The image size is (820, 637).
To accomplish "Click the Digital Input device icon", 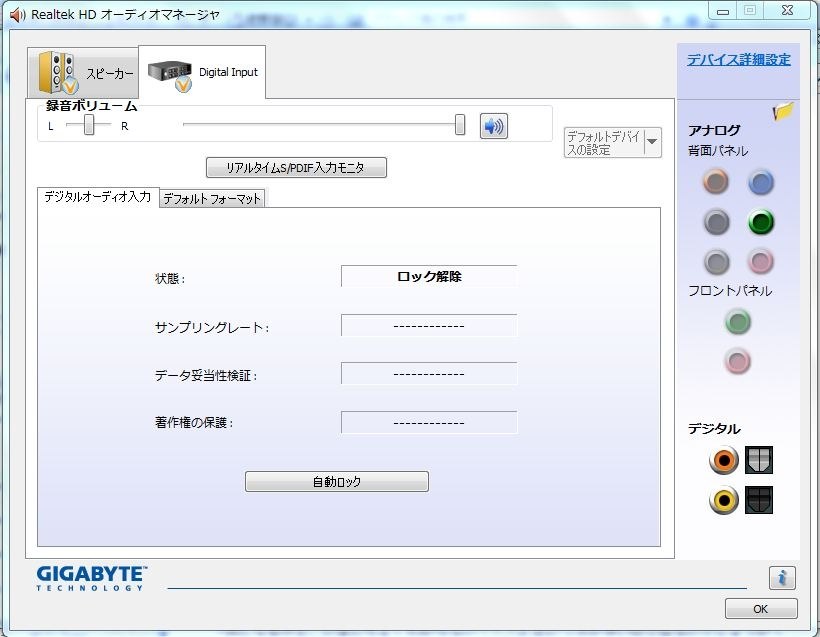I will pos(170,75).
